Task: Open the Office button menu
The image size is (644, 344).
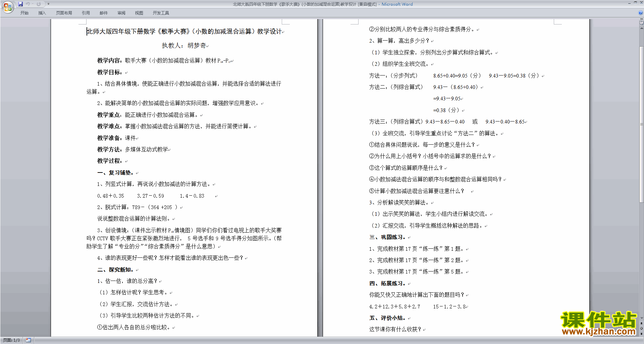Action: [x=7, y=7]
